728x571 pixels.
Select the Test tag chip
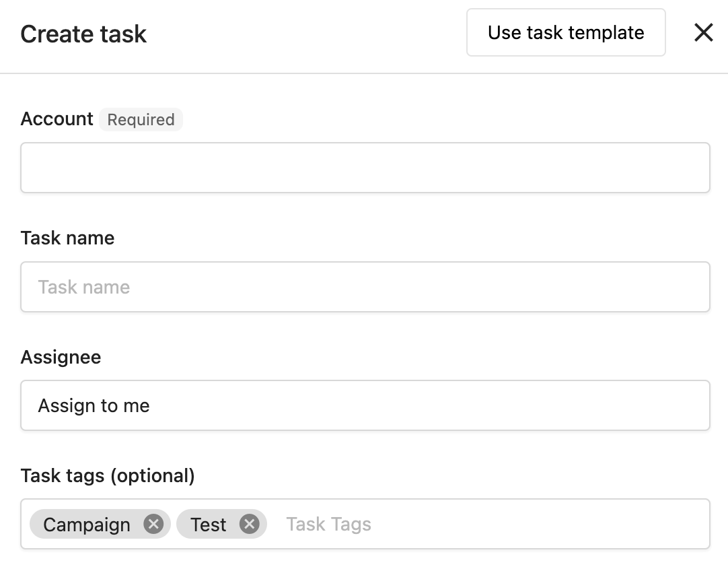221,524
